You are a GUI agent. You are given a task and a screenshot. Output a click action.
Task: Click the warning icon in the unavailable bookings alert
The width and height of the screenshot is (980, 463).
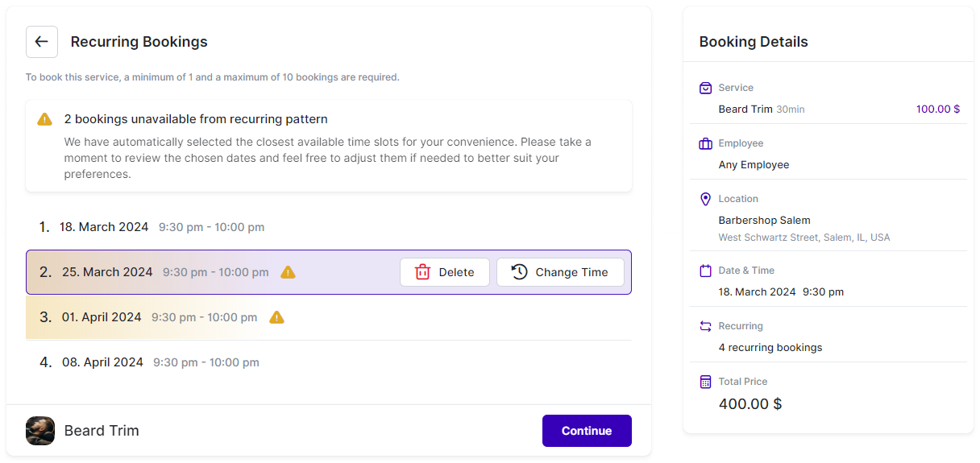(x=45, y=119)
